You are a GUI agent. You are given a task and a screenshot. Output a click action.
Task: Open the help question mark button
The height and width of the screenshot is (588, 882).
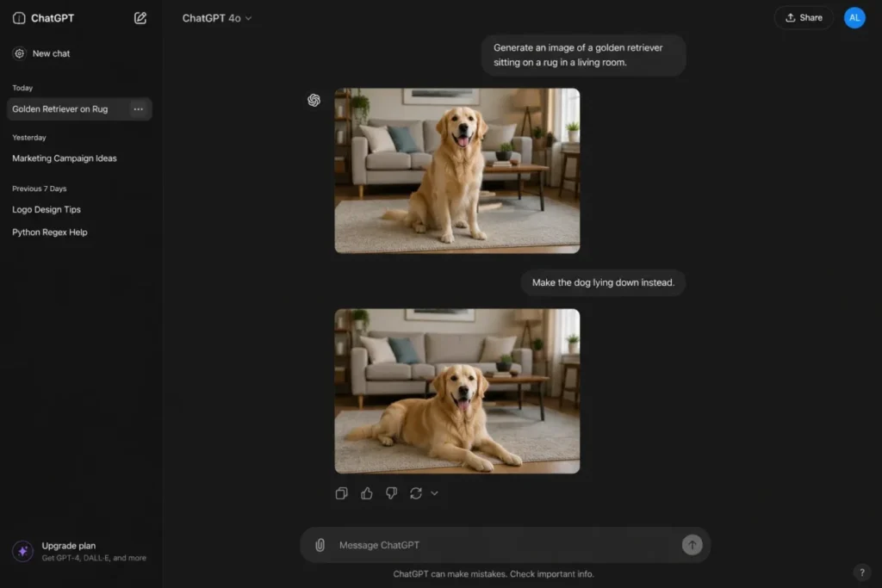[861, 573]
